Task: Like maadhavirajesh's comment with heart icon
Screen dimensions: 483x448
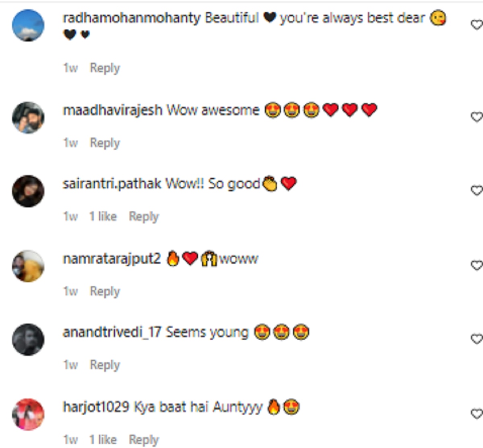Action: 477,117
